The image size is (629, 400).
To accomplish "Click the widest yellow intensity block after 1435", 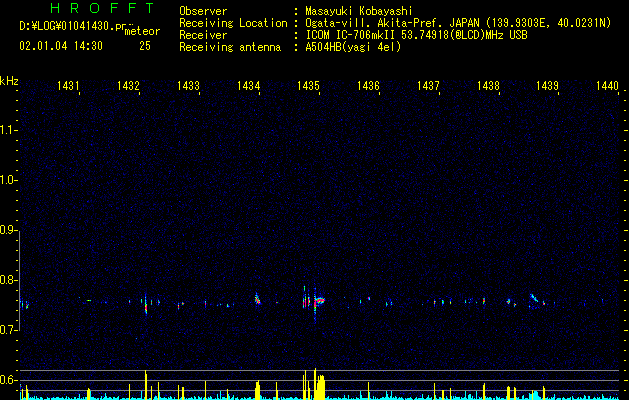I will [x=320, y=386].
